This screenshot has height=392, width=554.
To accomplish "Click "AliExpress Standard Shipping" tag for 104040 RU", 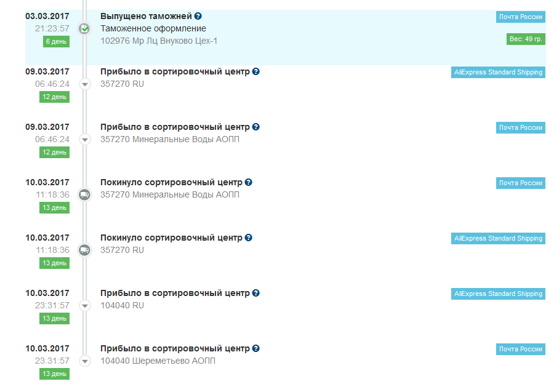I will click(x=498, y=294).
